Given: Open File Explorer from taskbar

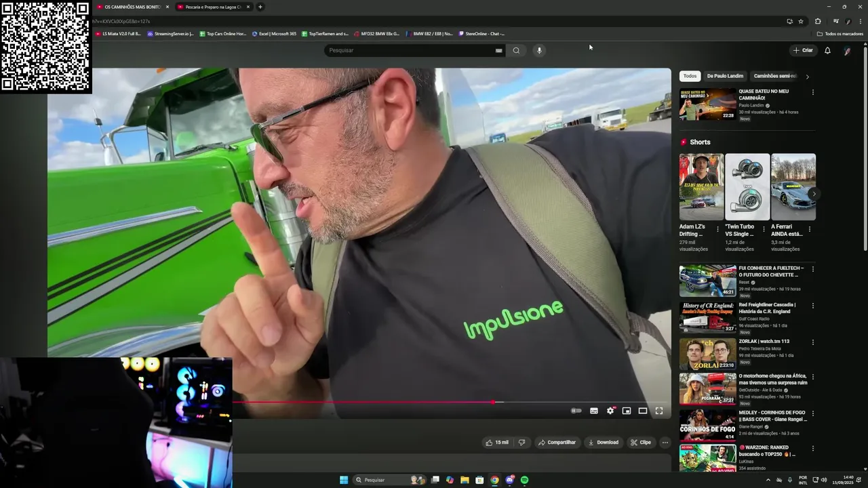Looking at the screenshot, I should tap(465, 480).
